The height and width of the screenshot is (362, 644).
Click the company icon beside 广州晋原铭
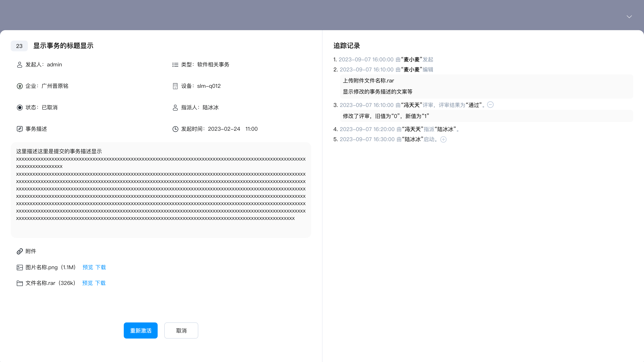click(x=19, y=86)
